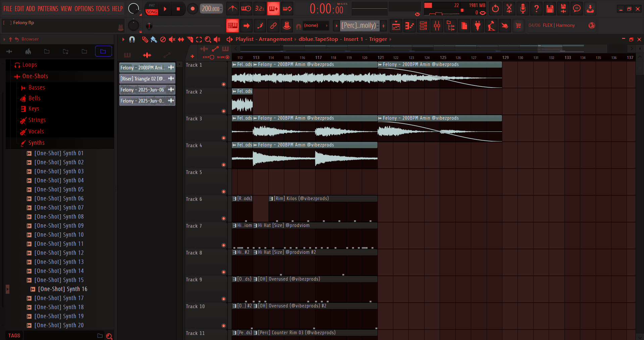The height and width of the screenshot is (340, 644).
Task: Open EDIT menu
Action: [x=19, y=9]
